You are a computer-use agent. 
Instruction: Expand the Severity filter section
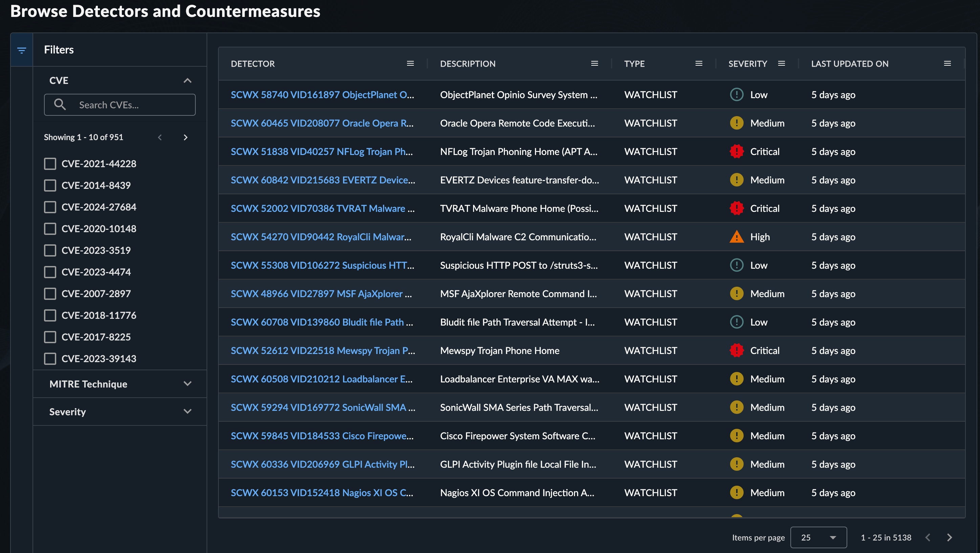(187, 412)
